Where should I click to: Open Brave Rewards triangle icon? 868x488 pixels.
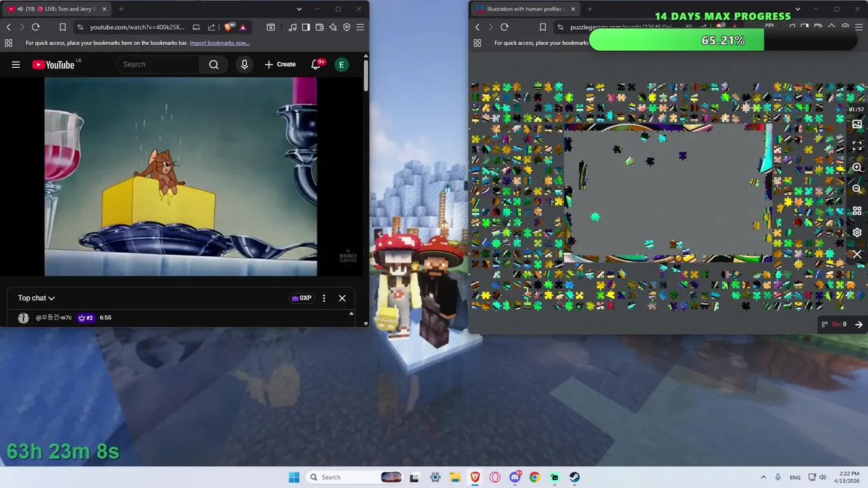[x=243, y=27]
